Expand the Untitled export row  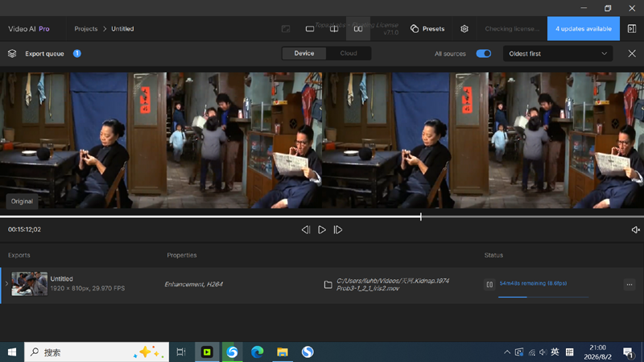pos(6,284)
